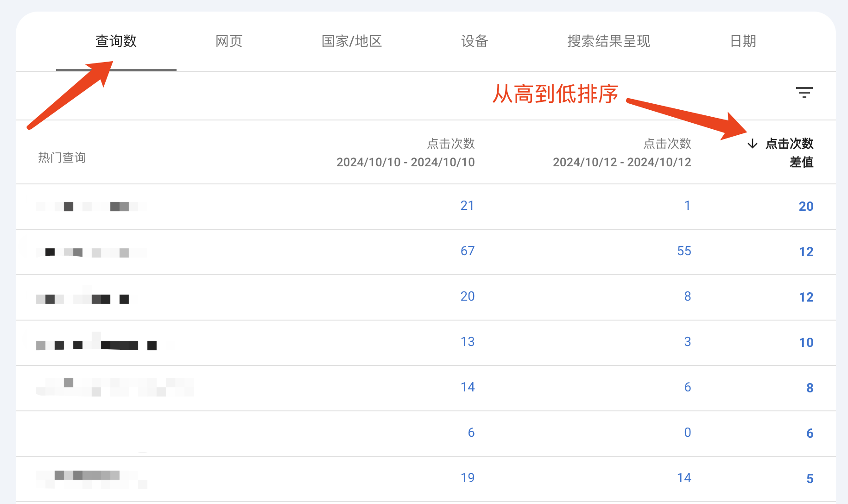Sort by 点击次数 差值 column header
The width and height of the screenshot is (848, 504).
click(790, 153)
